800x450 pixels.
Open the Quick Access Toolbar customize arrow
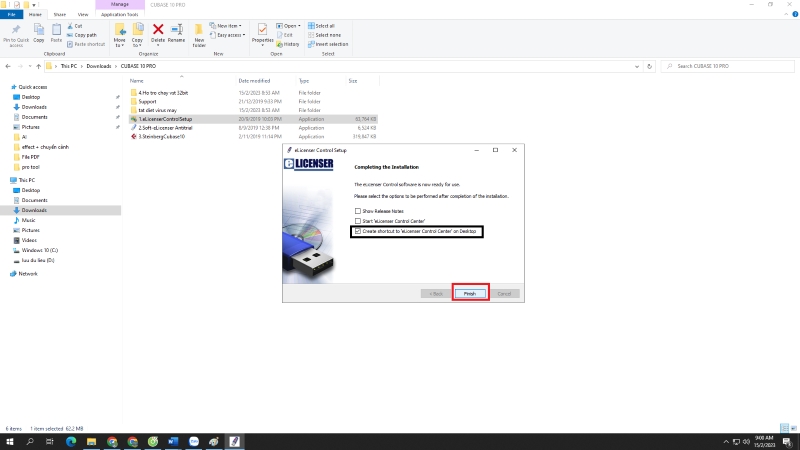click(34, 5)
